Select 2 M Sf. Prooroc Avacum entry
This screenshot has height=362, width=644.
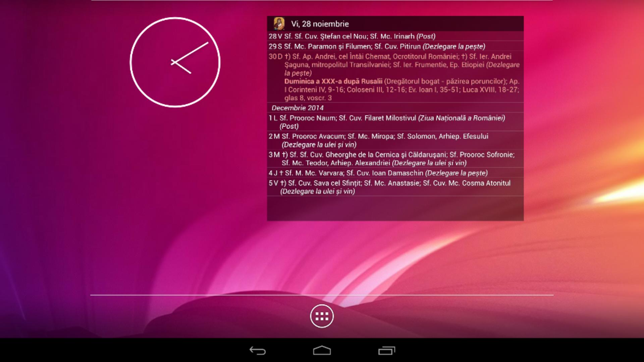coord(384,136)
